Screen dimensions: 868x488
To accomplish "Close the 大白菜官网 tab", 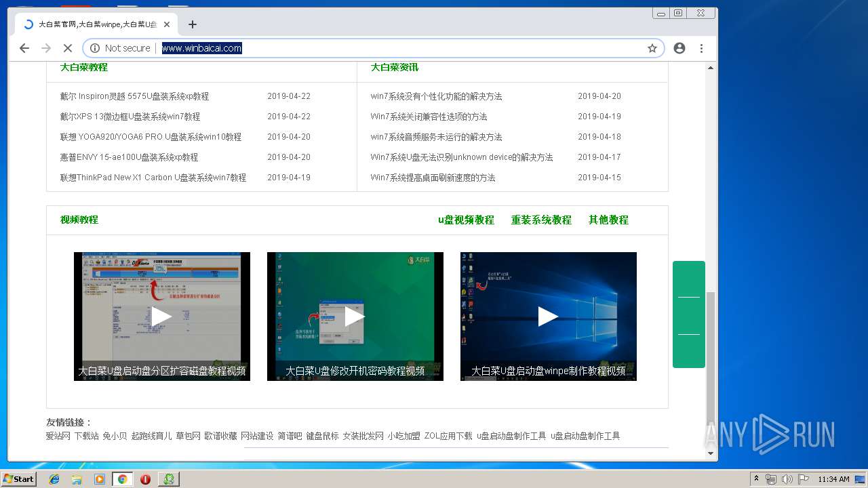I will coord(167,24).
